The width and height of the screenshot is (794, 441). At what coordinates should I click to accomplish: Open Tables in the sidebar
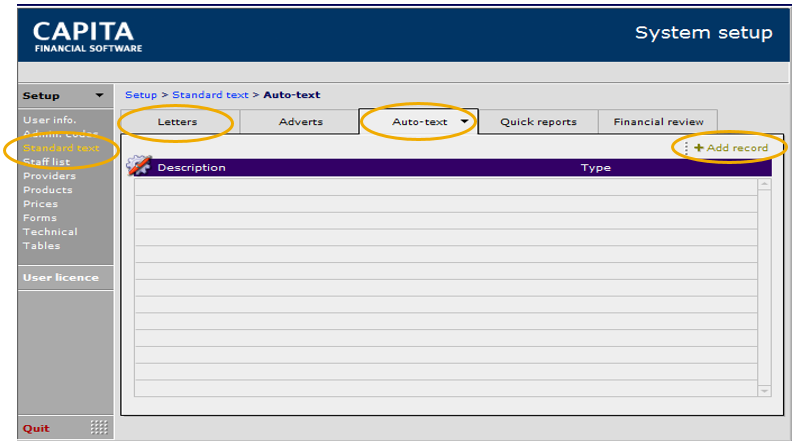[x=42, y=246]
